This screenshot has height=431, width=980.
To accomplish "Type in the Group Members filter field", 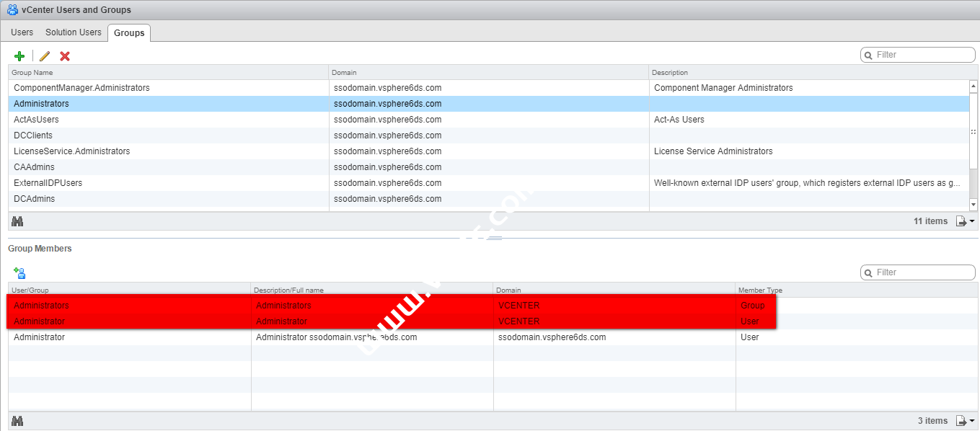I will [923, 272].
